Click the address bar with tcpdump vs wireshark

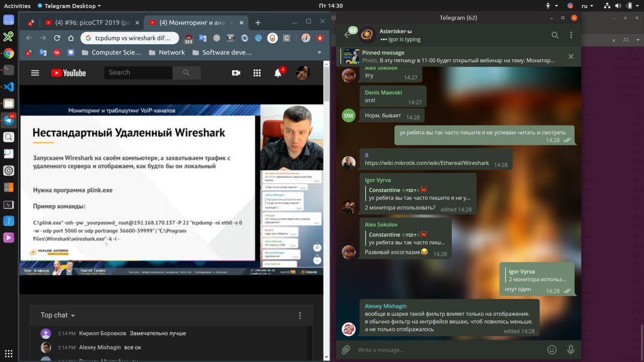[129, 38]
